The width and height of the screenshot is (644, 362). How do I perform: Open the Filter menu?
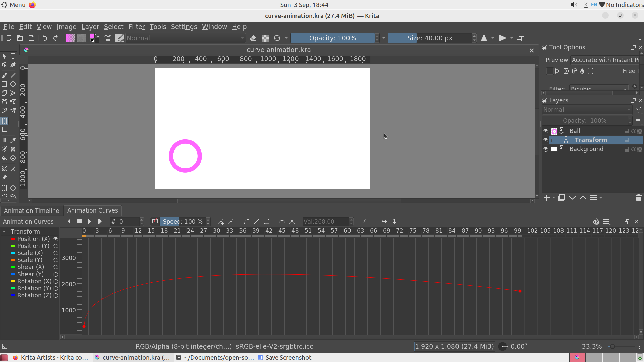pos(137,27)
